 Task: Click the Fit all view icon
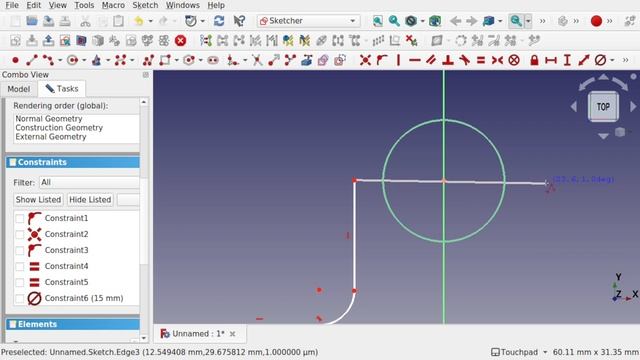[x=378, y=21]
